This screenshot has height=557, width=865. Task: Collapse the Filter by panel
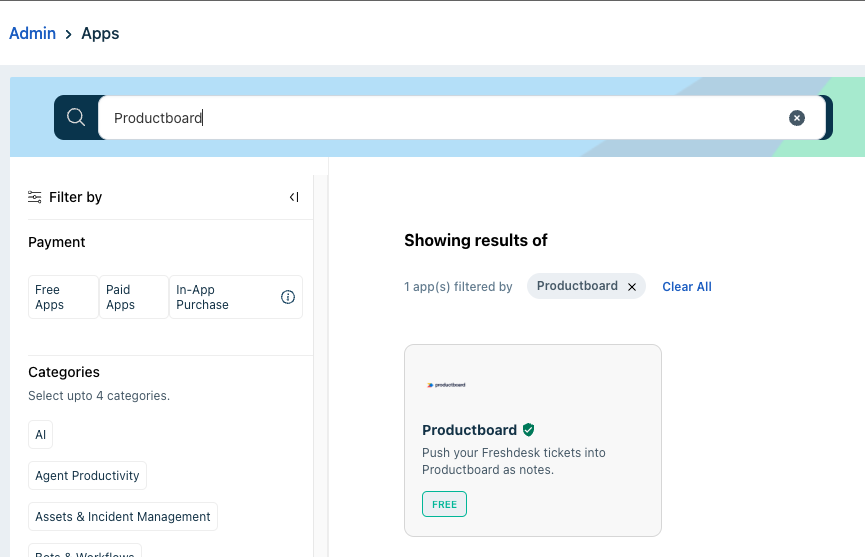point(294,197)
